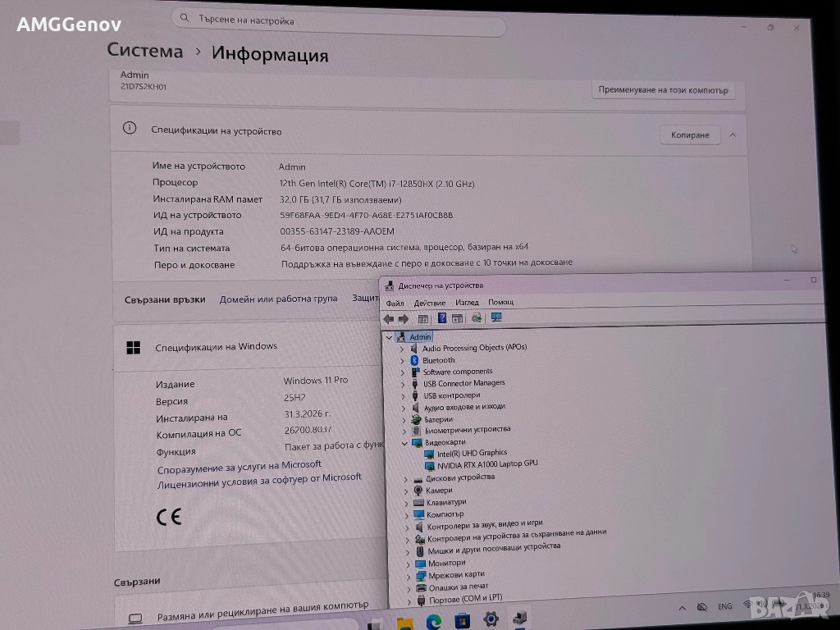840x630 pixels.
Task: Click the search magnifier icon in Settings
Action: point(185,18)
